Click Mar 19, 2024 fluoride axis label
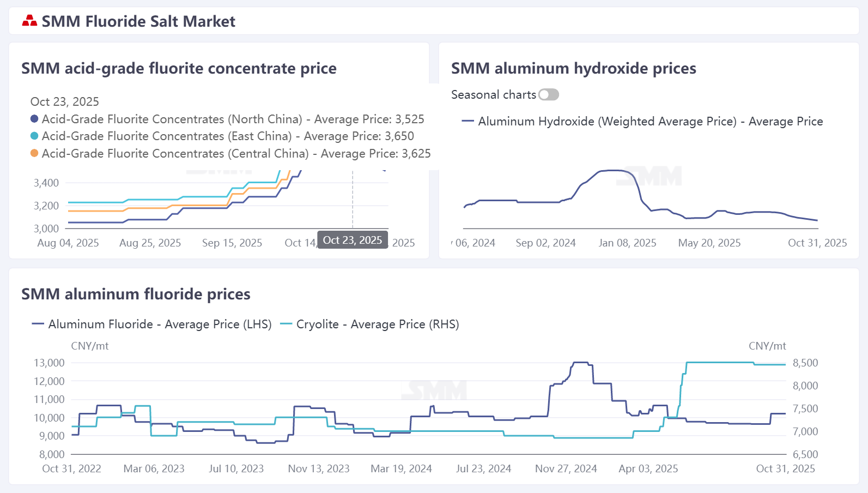The height and width of the screenshot is (493, 868). point(401,469)
